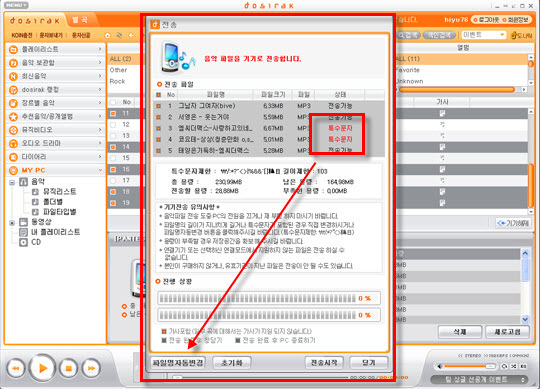This screenshot has width=540, height=389.
Task: Click the 로그아웃 logout link
Action: pos(486,20)
